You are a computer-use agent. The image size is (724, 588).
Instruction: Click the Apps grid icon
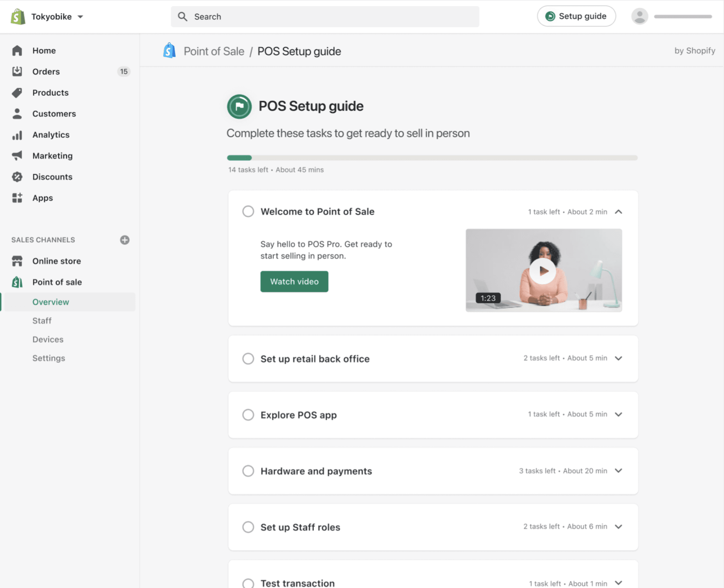[17, 198]
